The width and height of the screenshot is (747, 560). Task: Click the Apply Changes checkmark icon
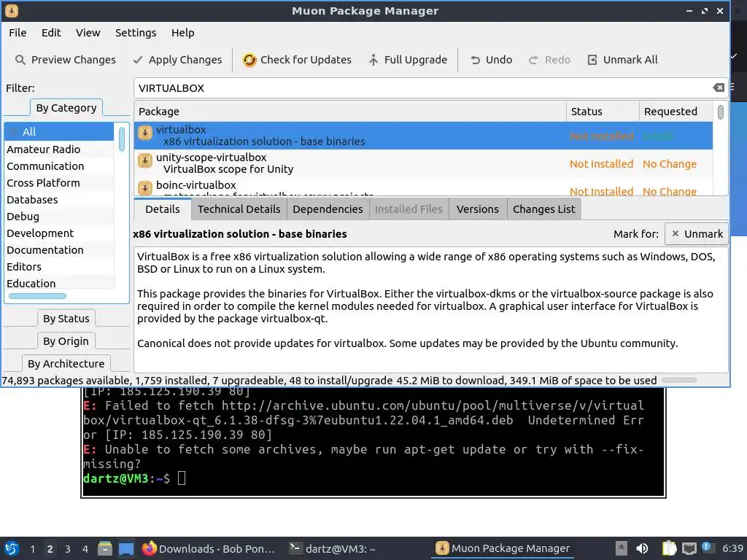tap(138, 60)
